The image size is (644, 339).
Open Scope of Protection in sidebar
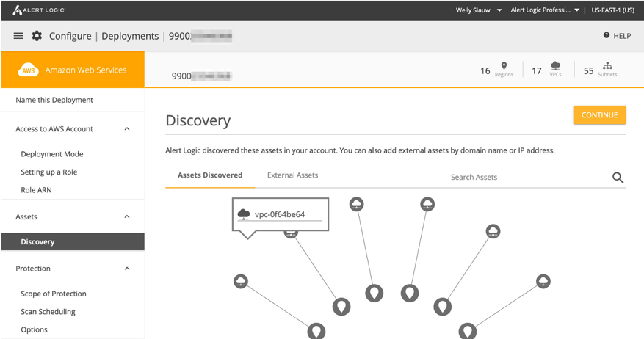[x=54, y=294]
